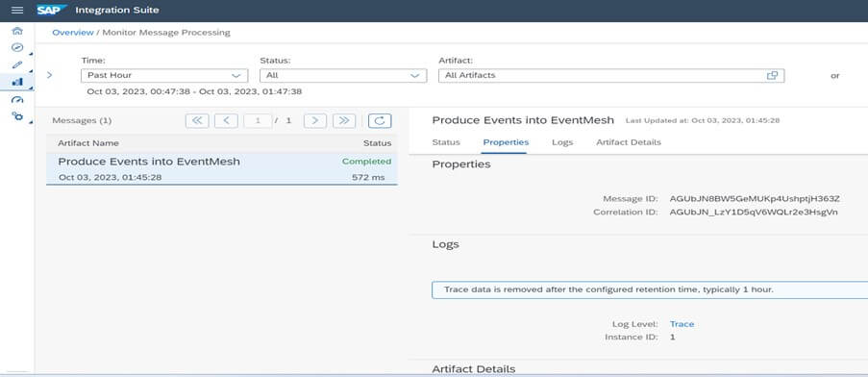The height and width of the screenshot is (377, 868).
Task: Open Settings gears icon in sidebar
Action: [17, 115]
